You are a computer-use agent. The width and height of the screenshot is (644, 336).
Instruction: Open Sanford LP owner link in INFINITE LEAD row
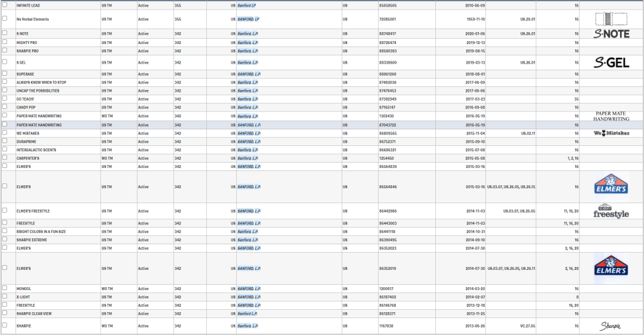point(246,6)
